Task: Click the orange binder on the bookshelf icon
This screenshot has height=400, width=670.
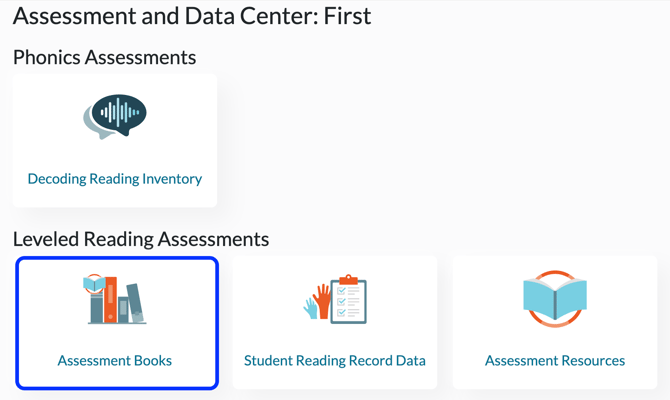Action: [110, 299]
